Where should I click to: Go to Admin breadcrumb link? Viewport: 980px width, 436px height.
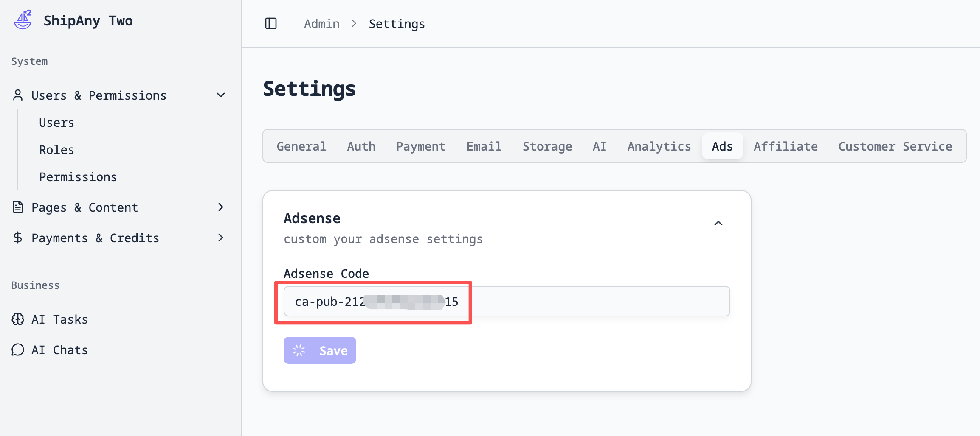[x=321, y=24]
